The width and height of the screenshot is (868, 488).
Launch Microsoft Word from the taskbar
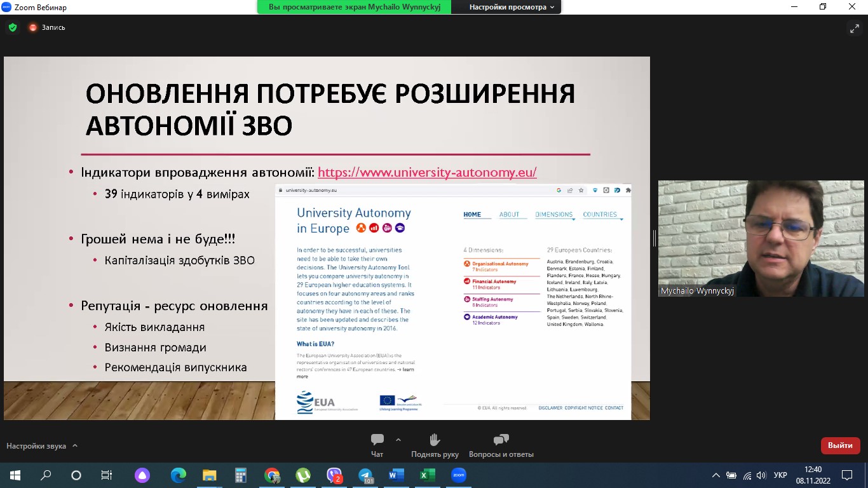(x=397, y=475)
